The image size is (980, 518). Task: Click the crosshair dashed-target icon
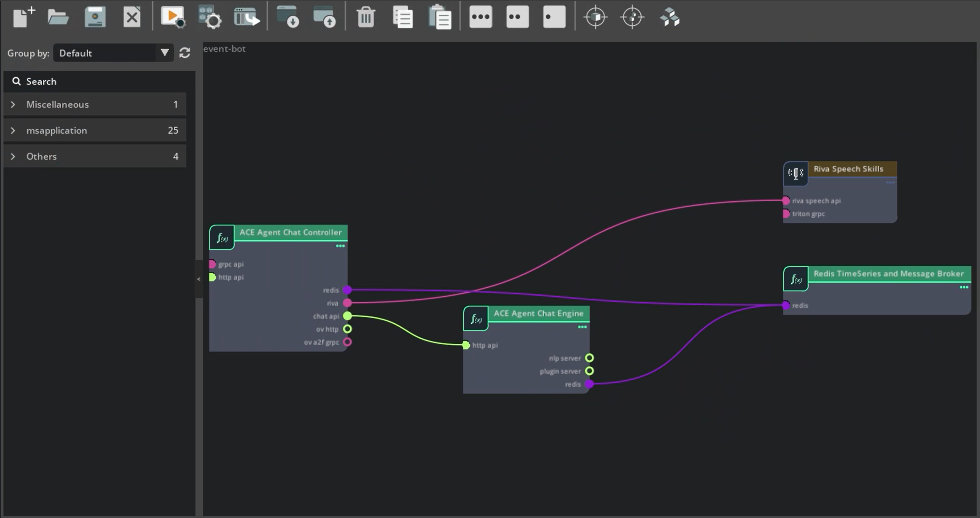pos(632,17)
